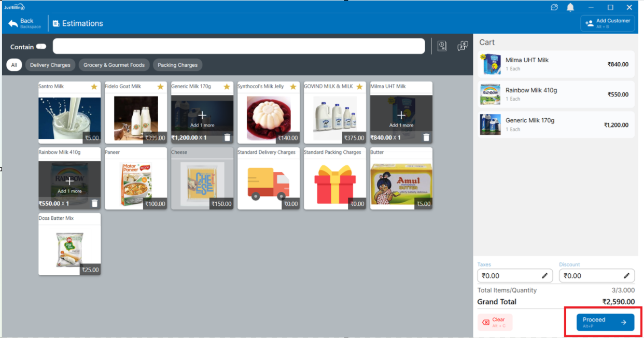Click the Add Customer button

coord(608,23)
